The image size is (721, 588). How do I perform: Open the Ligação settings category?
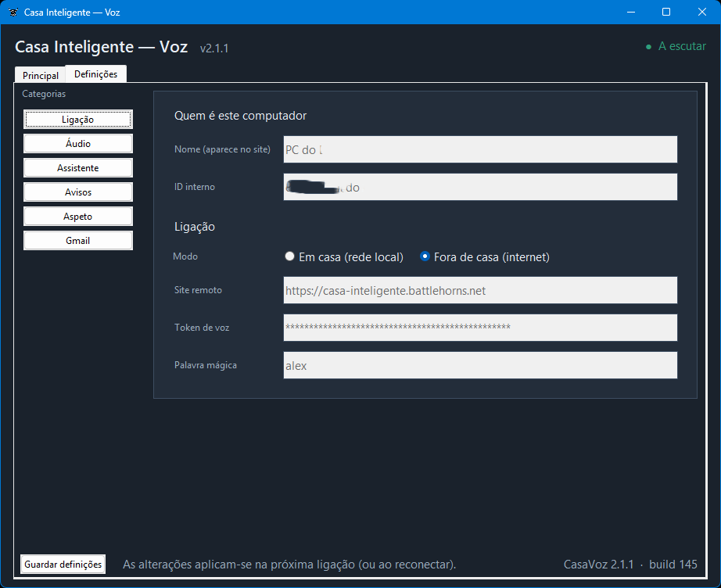[78, 120]
